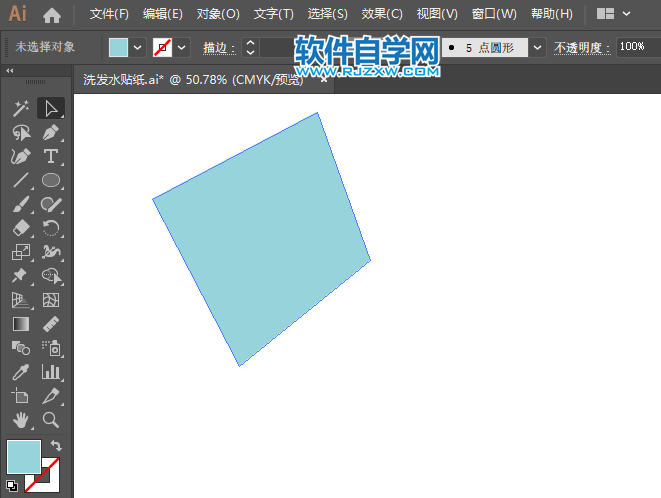
Task: Open the 窗口(W) menu
Action: [494, 14]
